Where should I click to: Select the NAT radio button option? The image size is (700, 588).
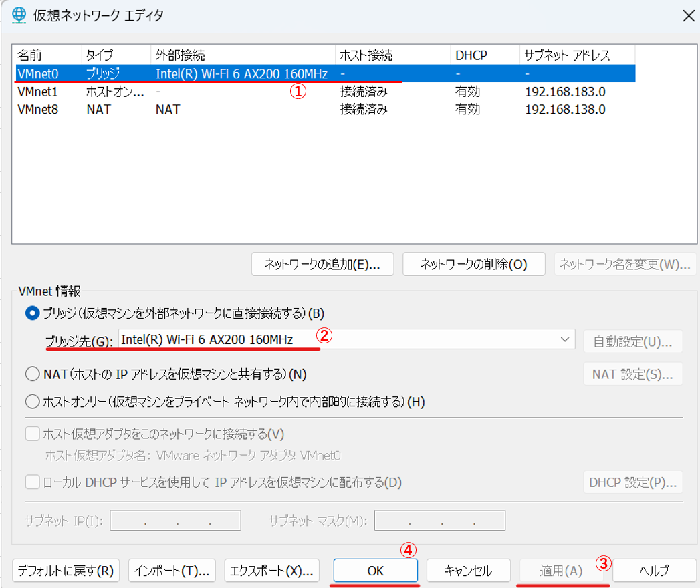(x=32, y=374)
